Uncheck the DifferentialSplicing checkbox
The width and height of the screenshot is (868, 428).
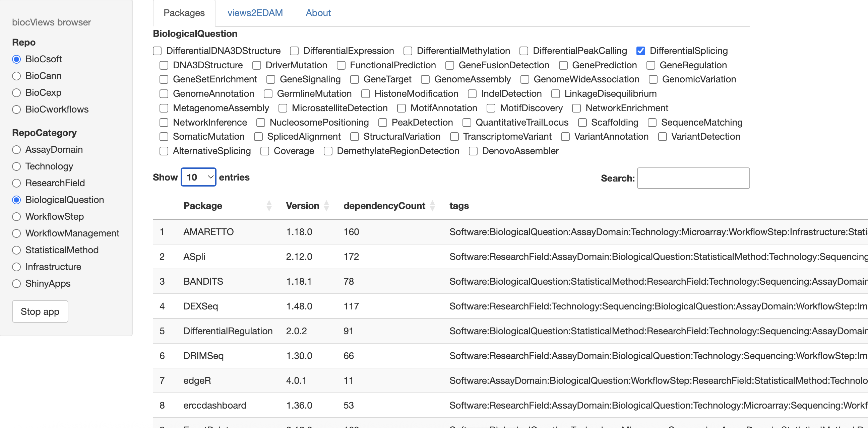coord(640,51)
